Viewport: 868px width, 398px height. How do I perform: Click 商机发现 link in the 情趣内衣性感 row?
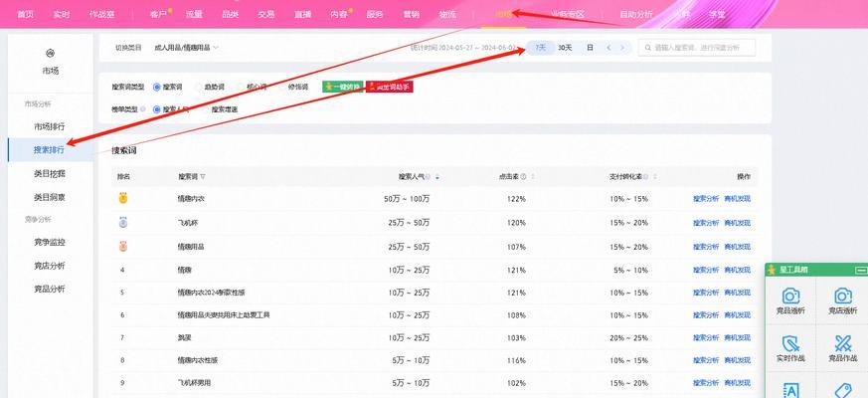[x=738, y=360]
